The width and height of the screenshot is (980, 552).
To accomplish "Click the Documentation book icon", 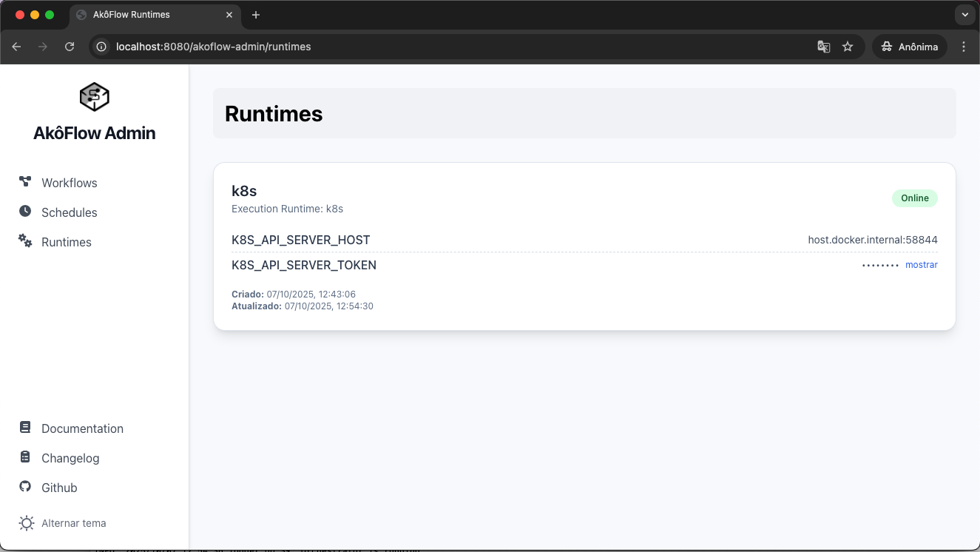I will tap(25, 428).
